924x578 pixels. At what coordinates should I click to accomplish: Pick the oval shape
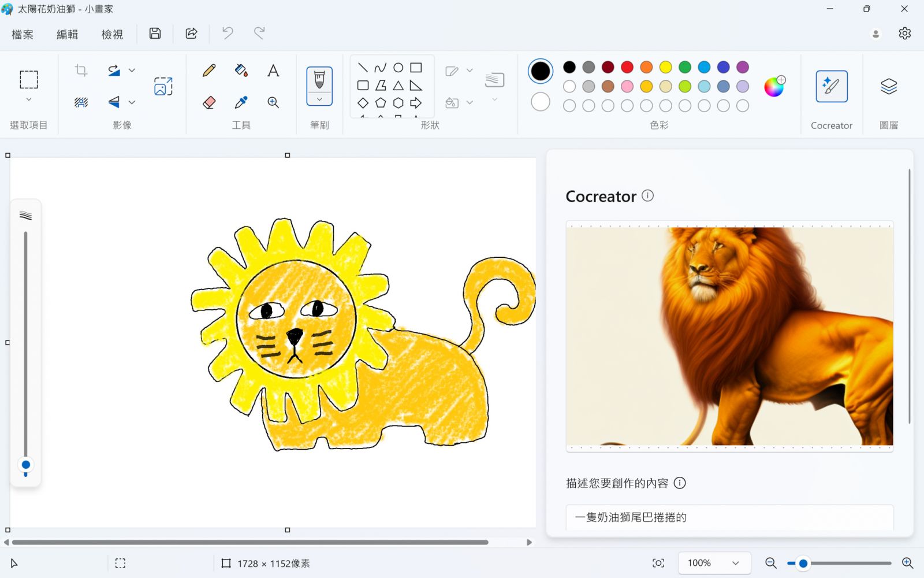[x=398, y=68]
